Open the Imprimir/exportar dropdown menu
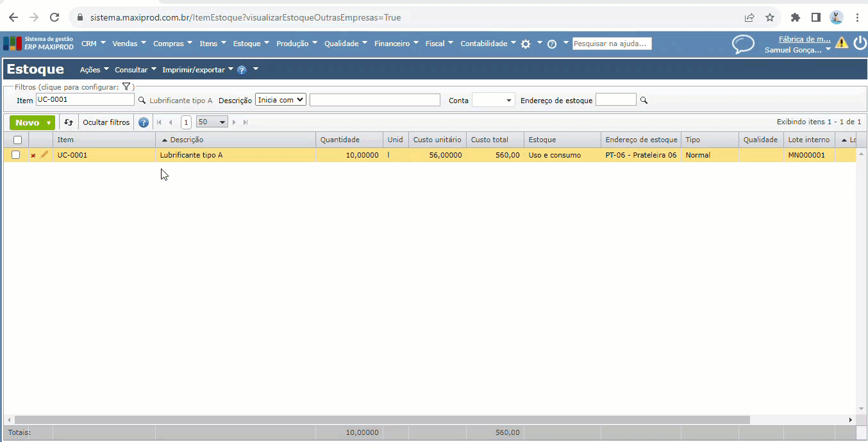 [x=197, y=70]
